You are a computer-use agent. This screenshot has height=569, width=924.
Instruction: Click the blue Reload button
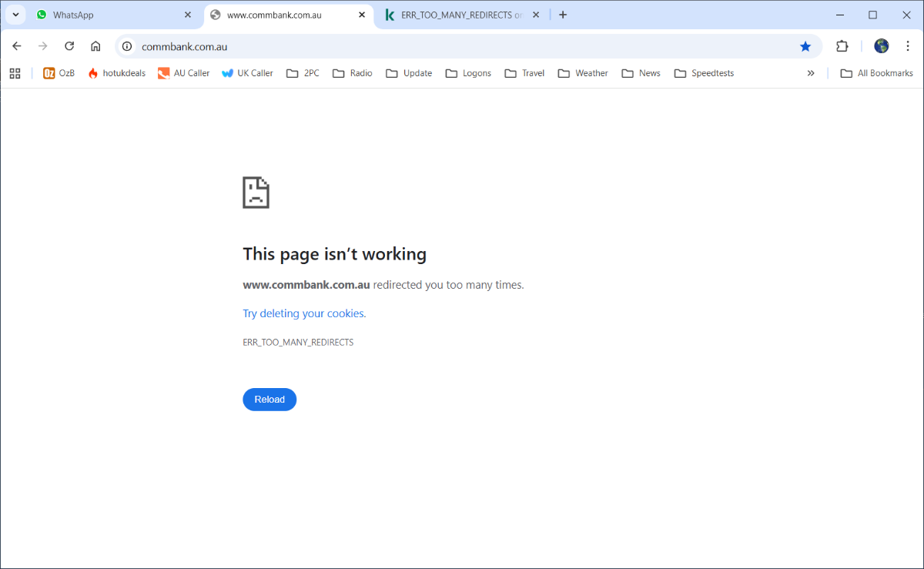coord(269,400)
